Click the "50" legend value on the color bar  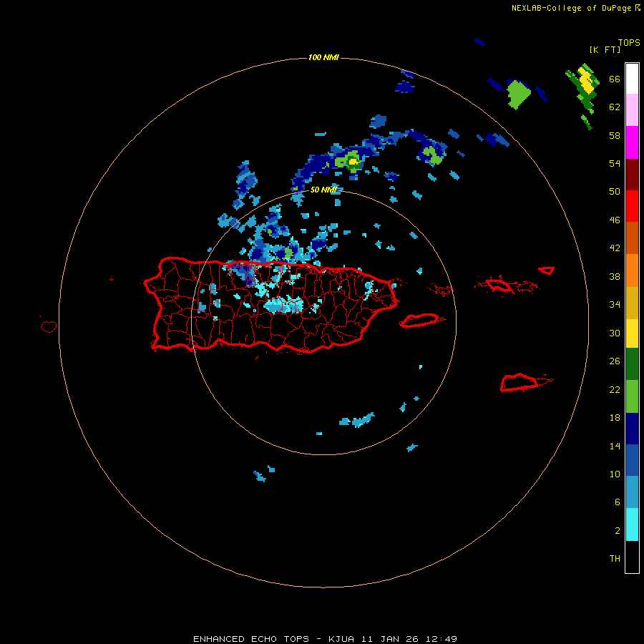point(615,192)
